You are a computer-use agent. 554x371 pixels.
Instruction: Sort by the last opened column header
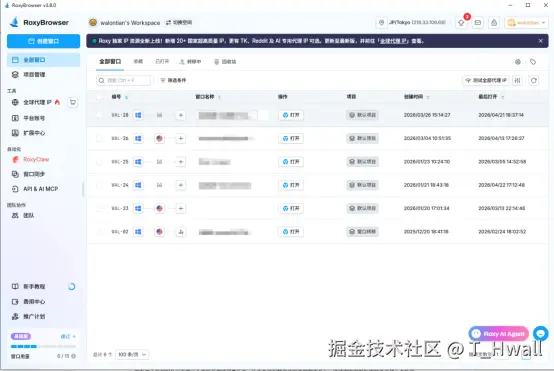click(x=491, y=97)
